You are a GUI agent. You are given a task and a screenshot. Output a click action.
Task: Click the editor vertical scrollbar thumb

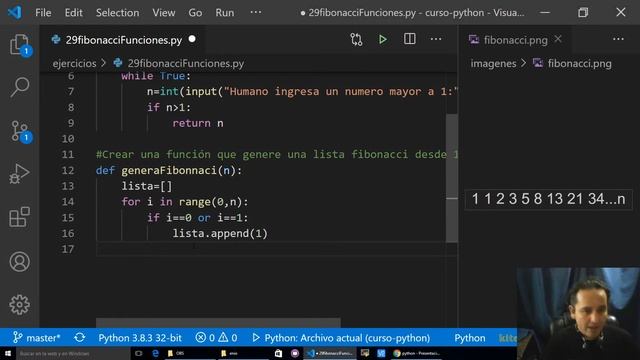(451, 178)
